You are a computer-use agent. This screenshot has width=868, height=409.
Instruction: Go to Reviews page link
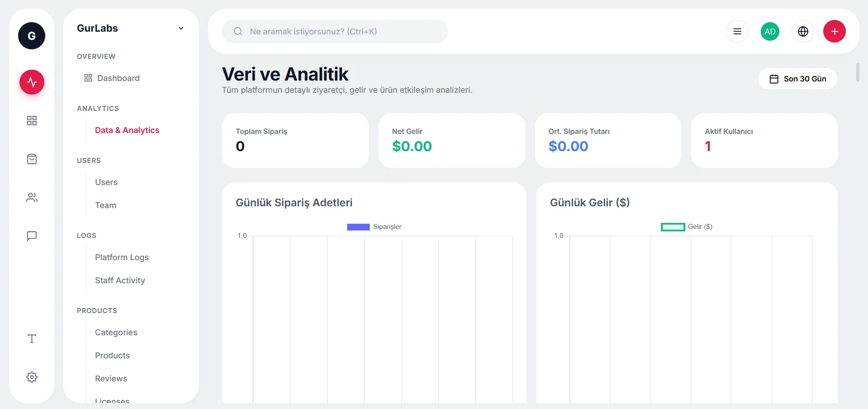tap(111, 378)
